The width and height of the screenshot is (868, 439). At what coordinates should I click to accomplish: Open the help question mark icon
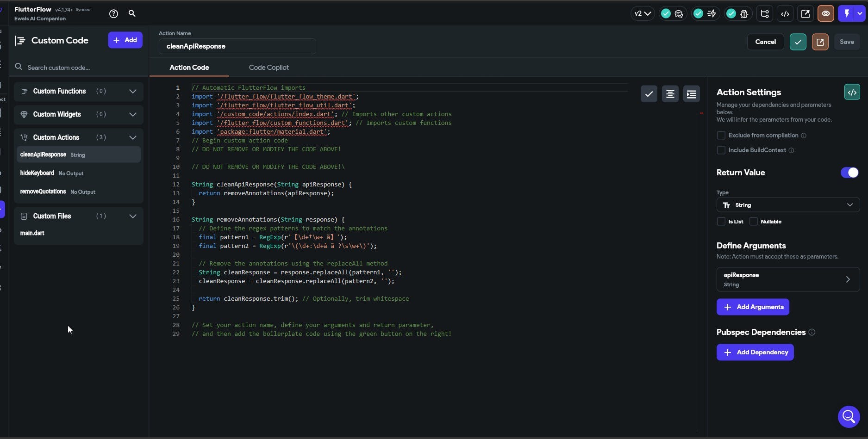[113, 14]
